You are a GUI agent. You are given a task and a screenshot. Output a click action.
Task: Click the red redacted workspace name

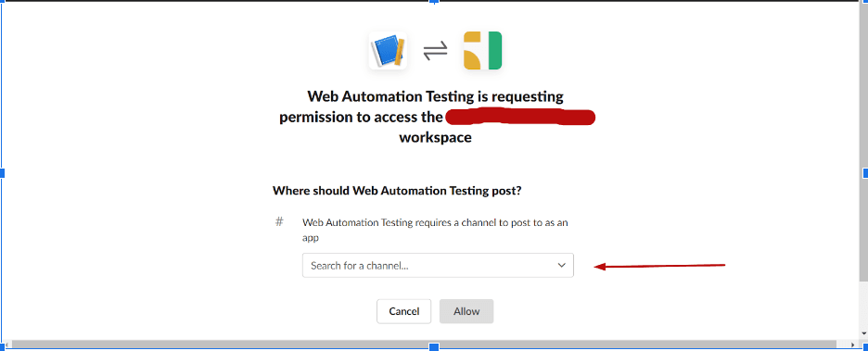[520, 118]
